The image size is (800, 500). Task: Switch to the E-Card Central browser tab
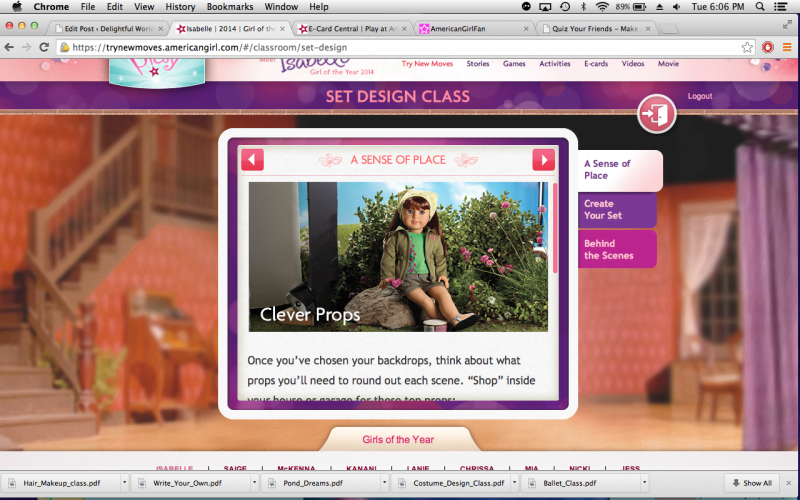(x=352, y=29)
